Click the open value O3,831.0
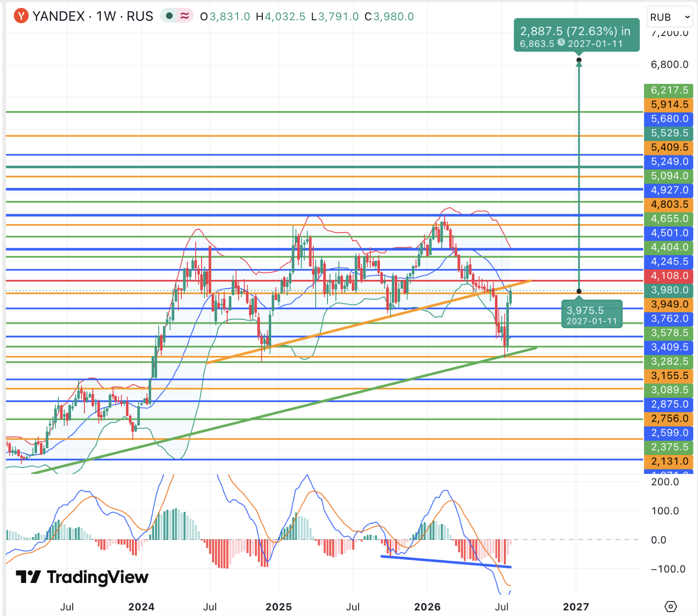This screenshot has height=616, width=698. [x=225, y=17]
